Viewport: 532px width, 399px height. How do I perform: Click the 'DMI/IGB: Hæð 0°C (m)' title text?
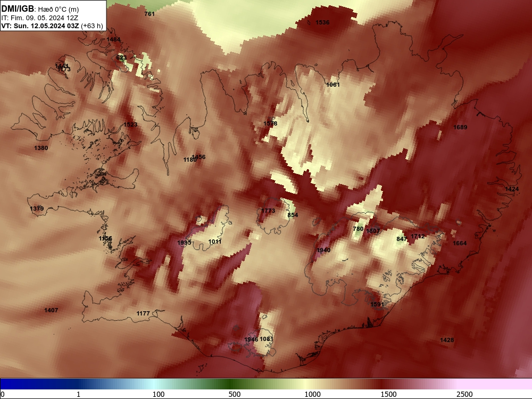[40, 9]
